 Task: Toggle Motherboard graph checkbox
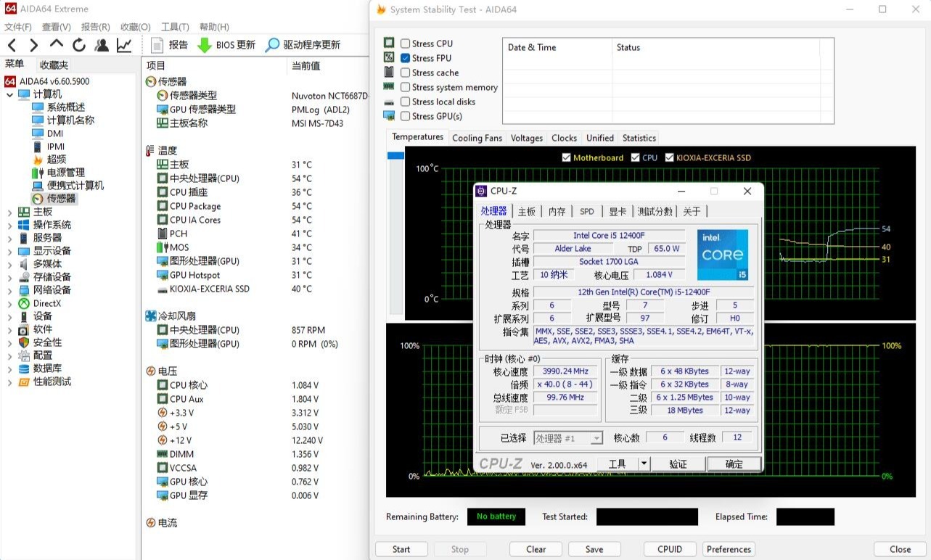(567, 157)
